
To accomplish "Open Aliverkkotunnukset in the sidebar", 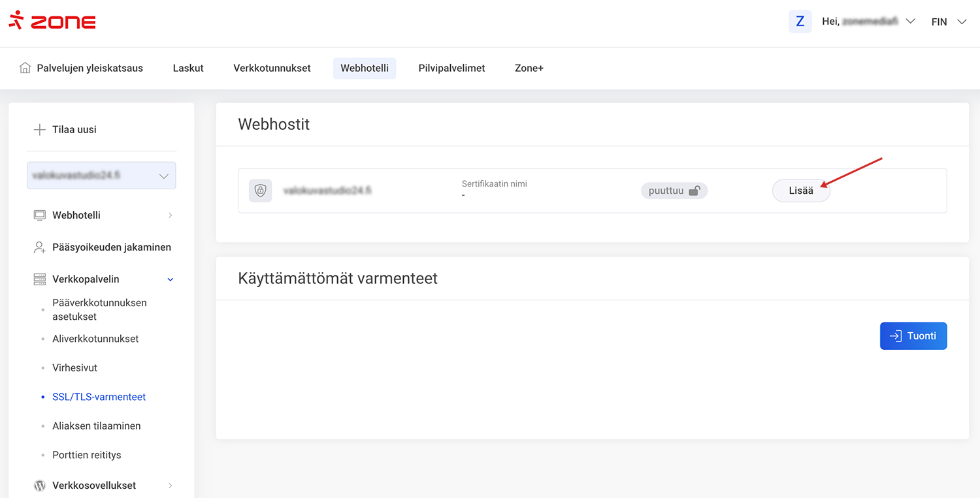I will 95,339.
